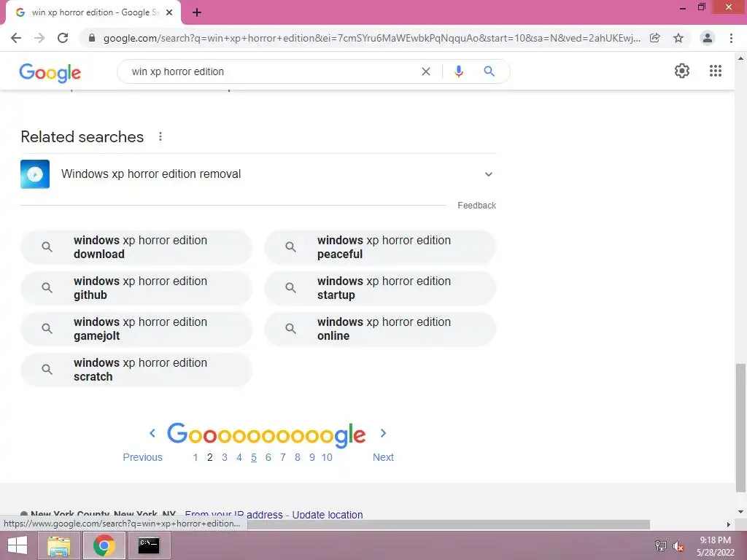Go back using the browser back arrow
Viewport: 747px width, 560px height.
click(x=16, y=38)
